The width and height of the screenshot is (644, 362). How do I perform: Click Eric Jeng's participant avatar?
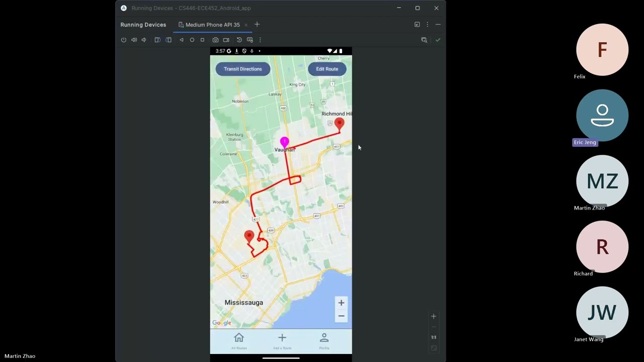pos(602,115)
